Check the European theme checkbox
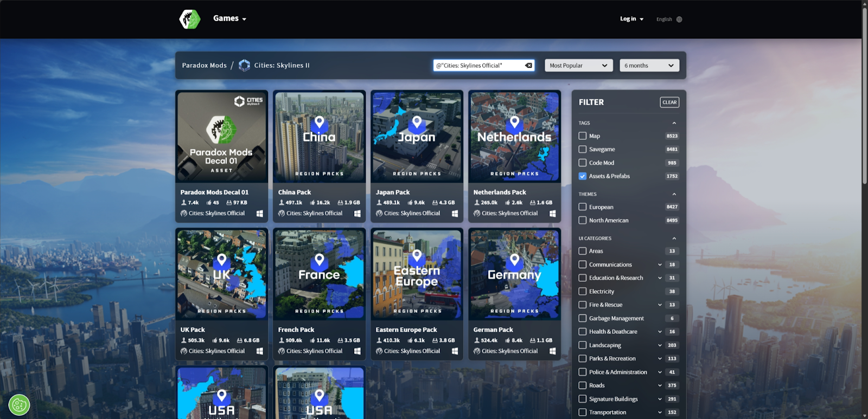Image resolution: width=868 pixels, height=419 pixels. 583,207
